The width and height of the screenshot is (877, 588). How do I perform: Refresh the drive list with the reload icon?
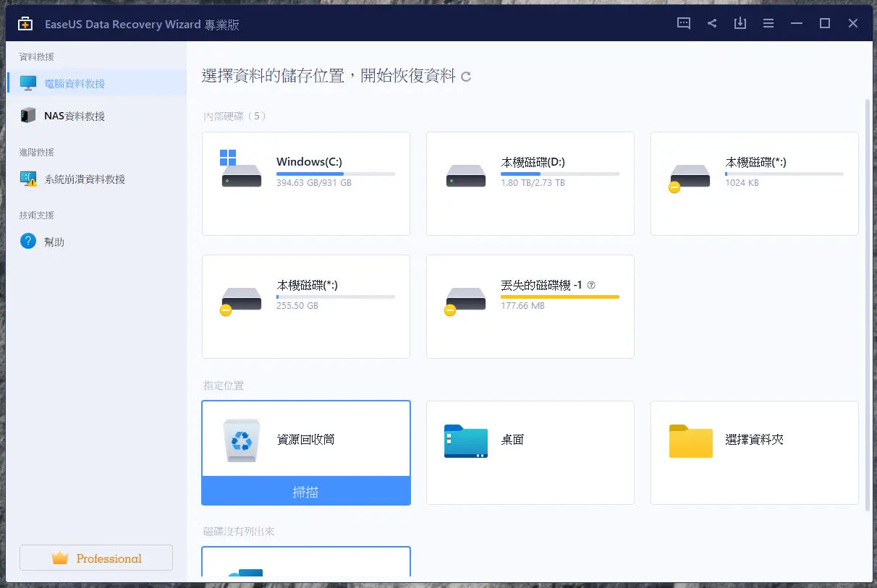[x=466, y=77]
